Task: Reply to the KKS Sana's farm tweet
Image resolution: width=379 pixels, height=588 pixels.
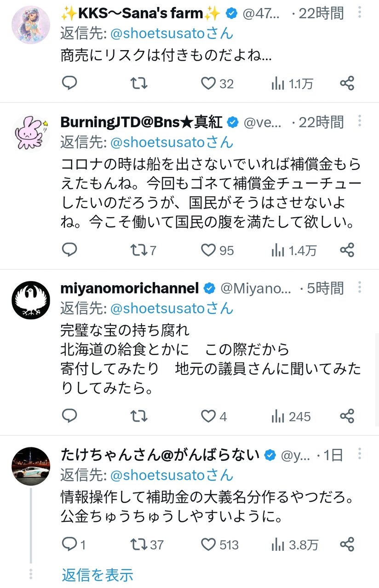Action: (69, 83)
